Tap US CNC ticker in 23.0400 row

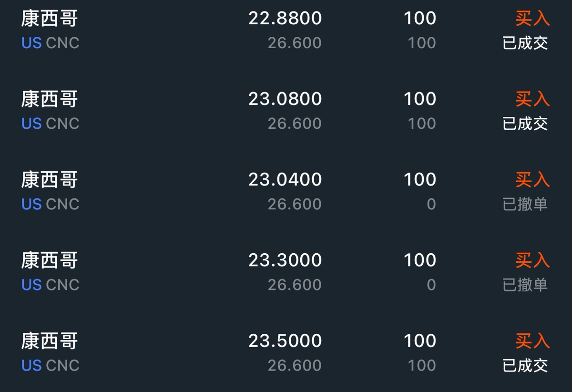[x=50, y=204]
